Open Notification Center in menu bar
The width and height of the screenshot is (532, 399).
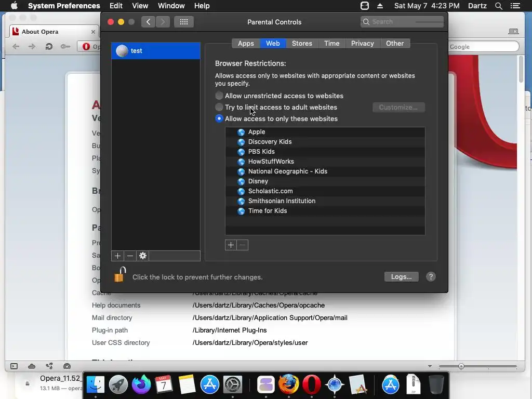[515, 6]
